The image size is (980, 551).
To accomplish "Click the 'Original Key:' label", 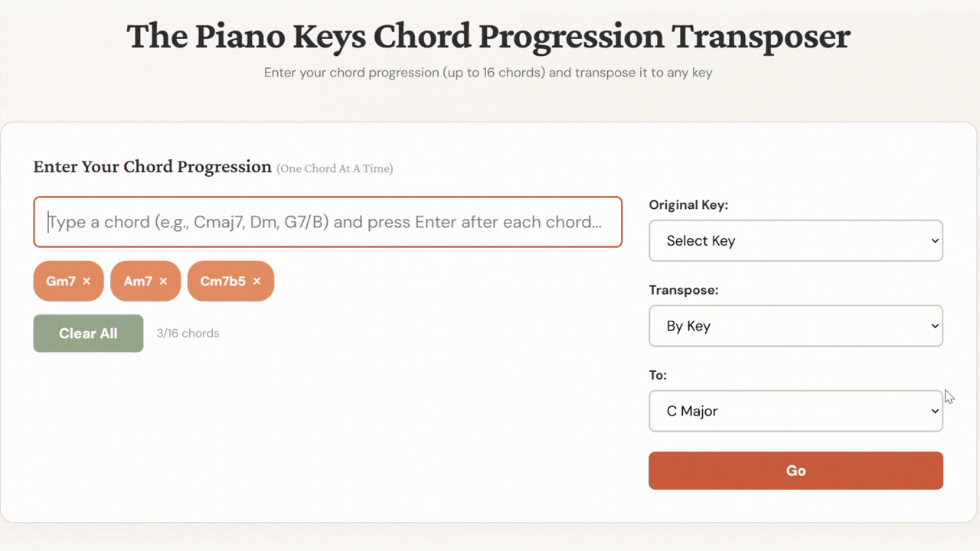I will [688, 205].
